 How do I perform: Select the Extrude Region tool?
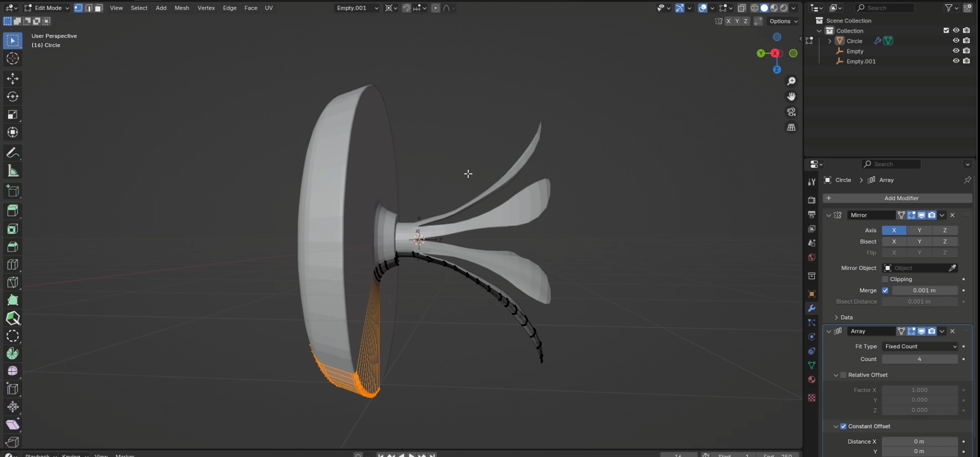click(13, 211)
